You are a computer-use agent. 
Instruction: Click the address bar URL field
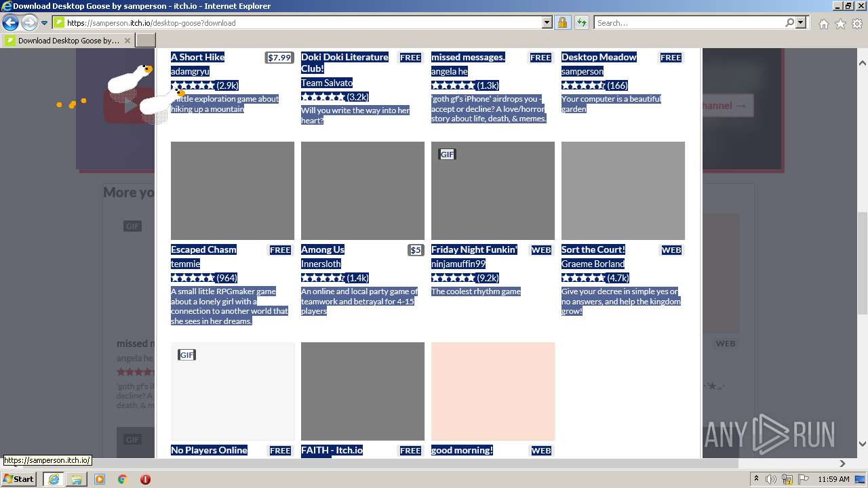[x=297, y=22]
